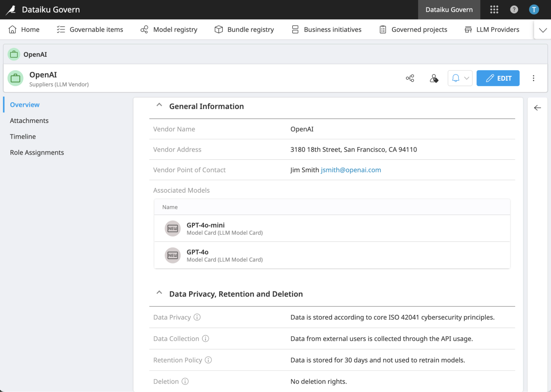This screenshot has height=392, width=551.
Task: Click the Governed projects clipboard icon
Action: click(383, 29)
